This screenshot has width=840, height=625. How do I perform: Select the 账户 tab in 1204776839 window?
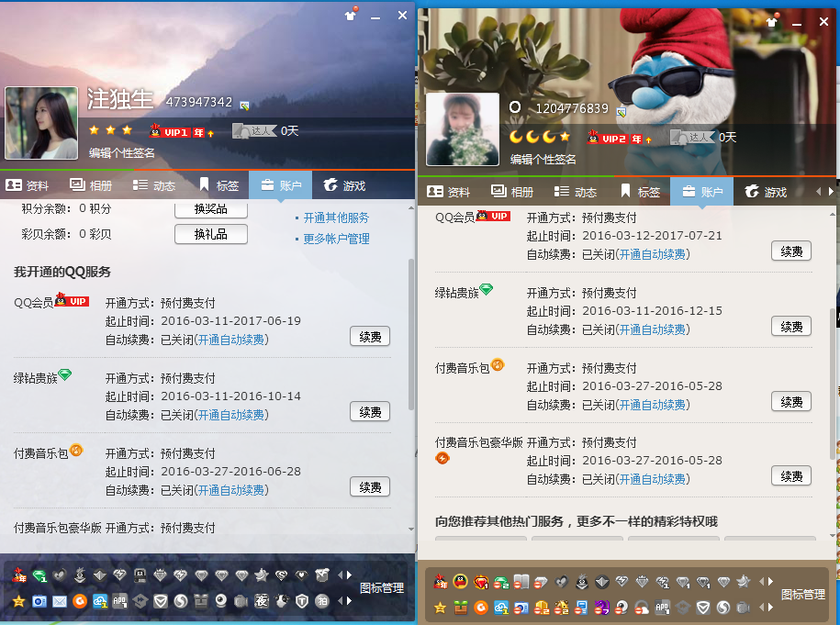[701, 192]
